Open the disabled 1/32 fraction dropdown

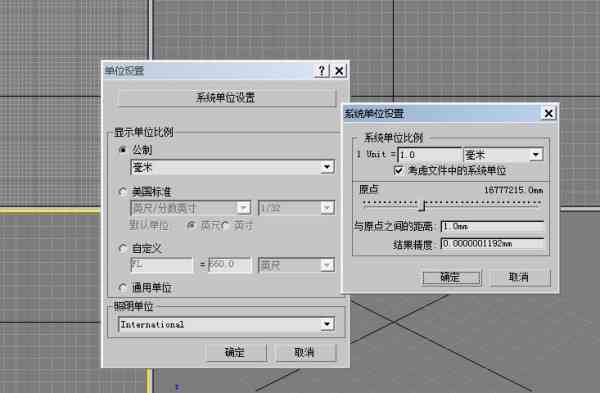pos(297,208)
